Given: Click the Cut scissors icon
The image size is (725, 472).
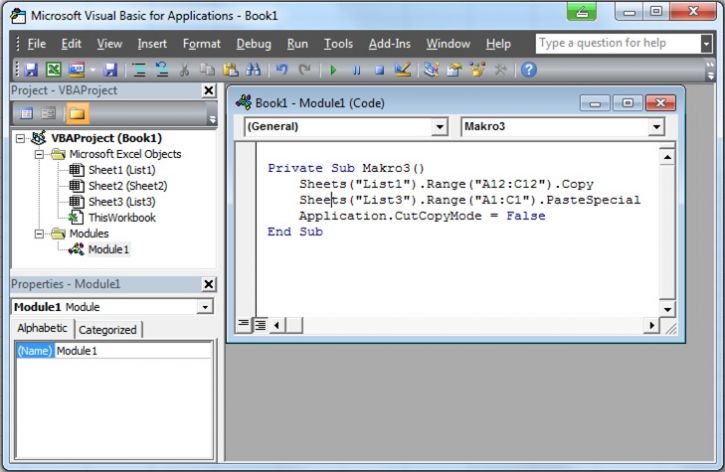Looking at the screenshot, I should tap(184, 70).
